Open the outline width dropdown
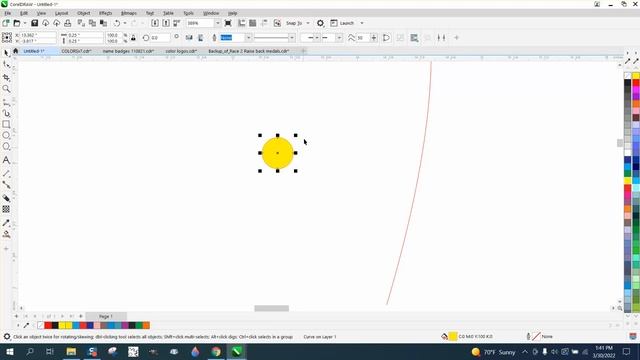 click(248, 38)
